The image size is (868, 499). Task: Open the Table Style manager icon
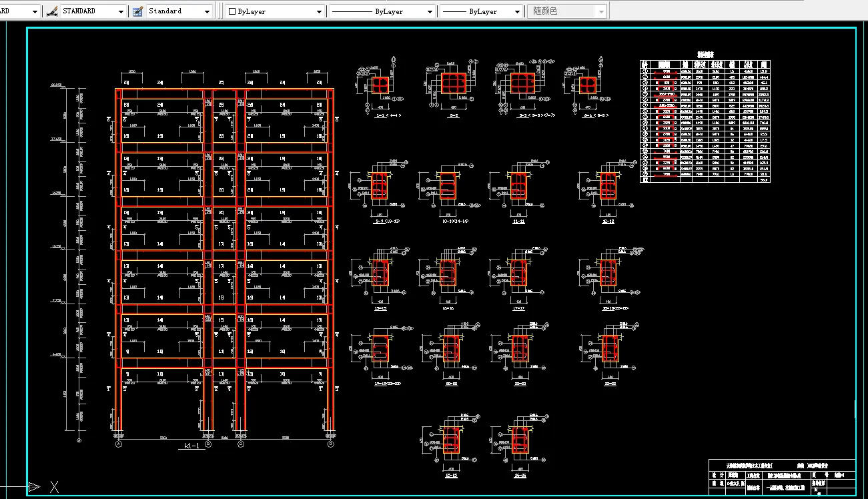coord(138,11)
